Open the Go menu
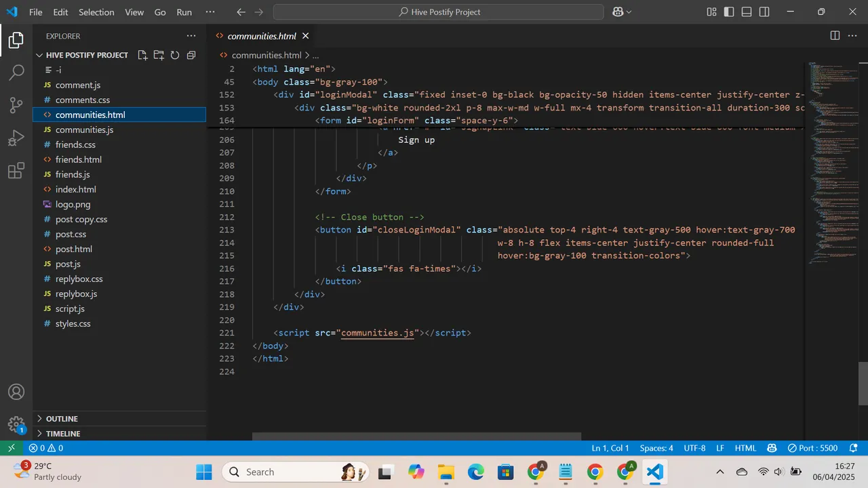The width and height of the screenshot is (868, 488). [160, 12]
